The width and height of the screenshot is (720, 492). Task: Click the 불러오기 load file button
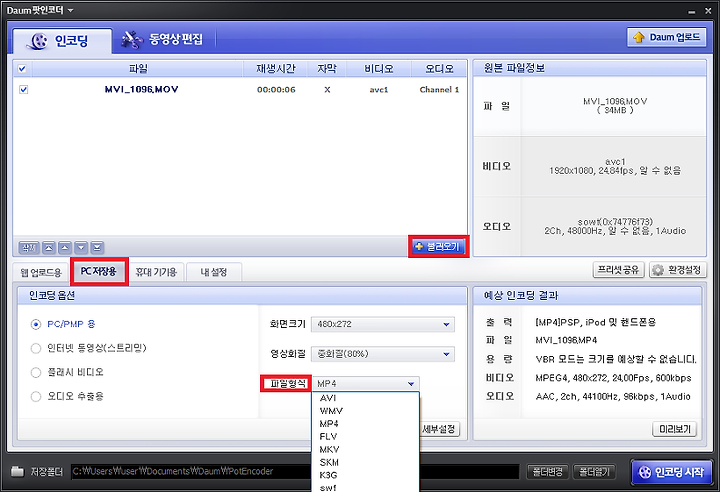tap(438, 247)
